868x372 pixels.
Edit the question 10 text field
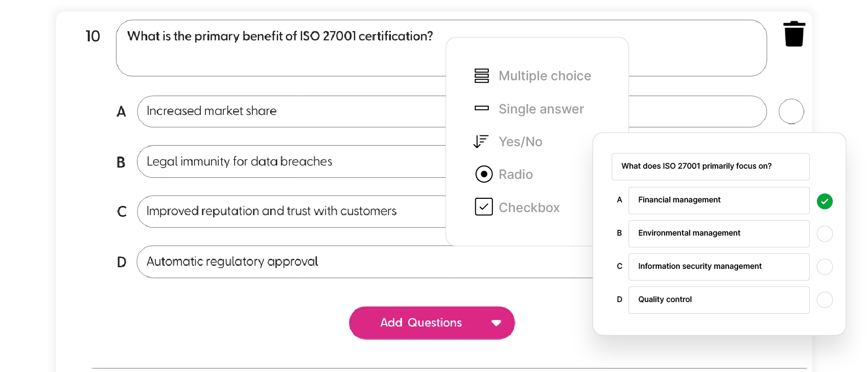[x=441, y=48]
